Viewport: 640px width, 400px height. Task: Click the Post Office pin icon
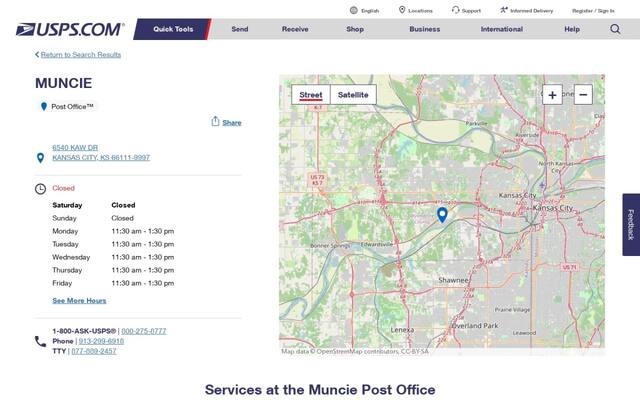pos(44,107)
